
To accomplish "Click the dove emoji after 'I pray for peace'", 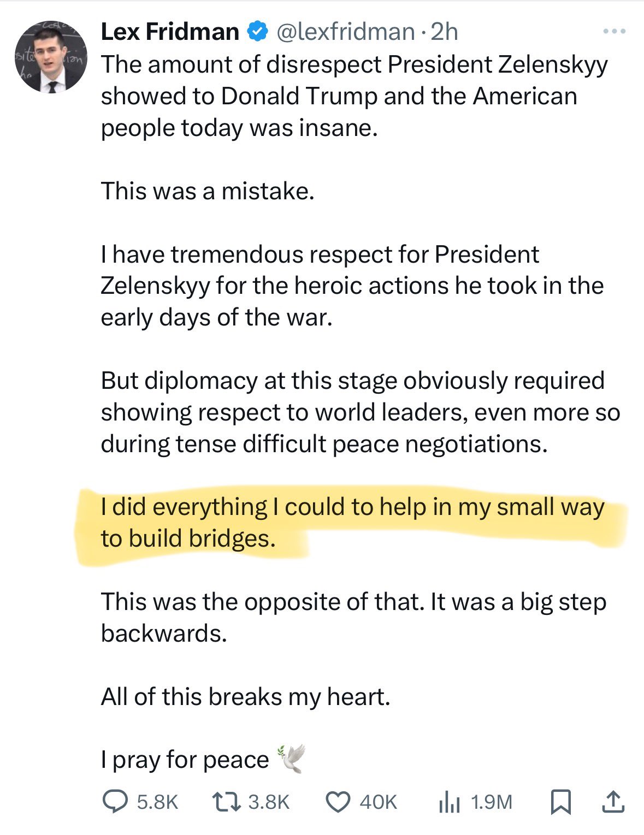I will tap(291, 759).
